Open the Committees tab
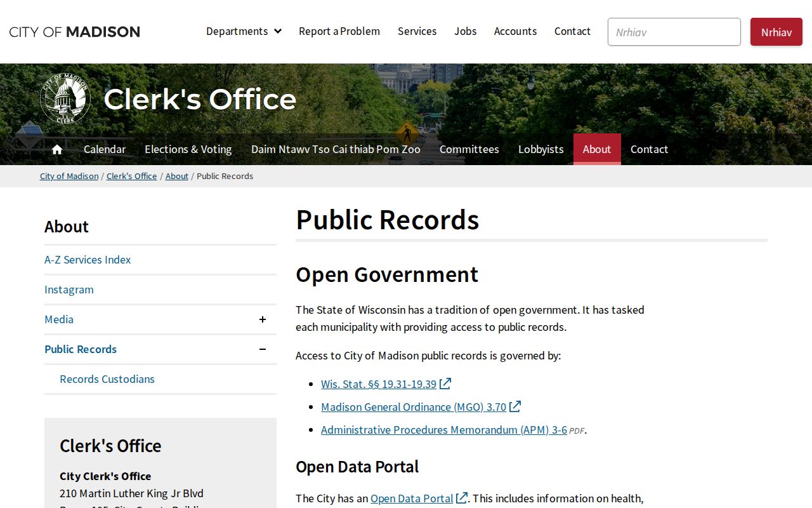The width and height of the screenshot is (812, 508). (469, 149)
